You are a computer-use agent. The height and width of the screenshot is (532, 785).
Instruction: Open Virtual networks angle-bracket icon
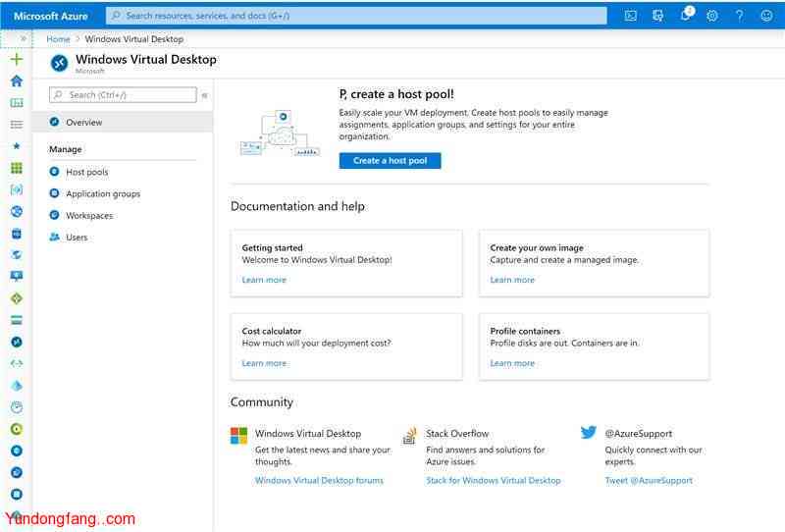coord(17,363)
